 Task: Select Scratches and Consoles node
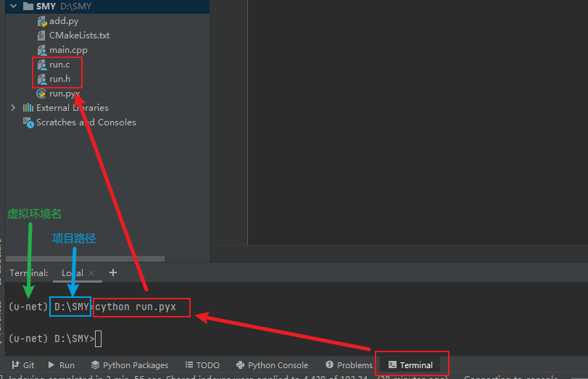86,122
